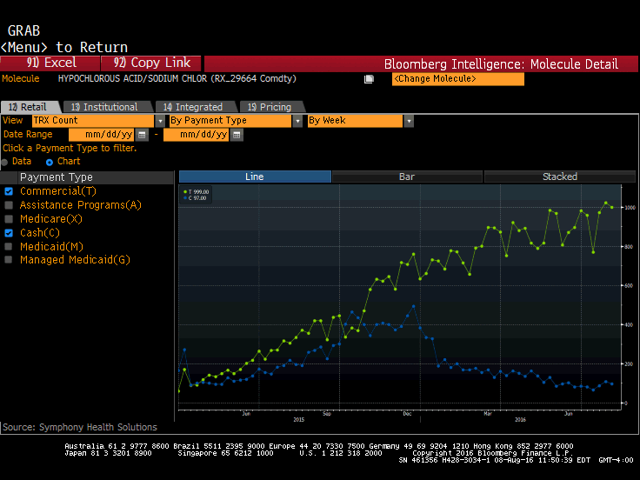Image resolution: width=640 pixels, height=480 pixels.
Task: Expand the By Payment Type dropdown arrow
Action: tap(298, 121)
